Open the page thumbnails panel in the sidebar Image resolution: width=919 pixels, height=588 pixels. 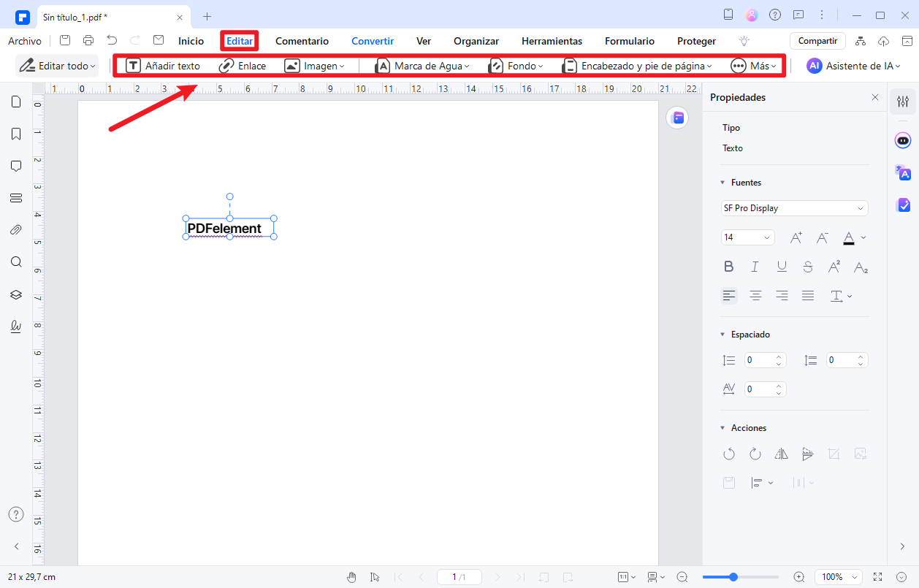(x=16, y=102)
